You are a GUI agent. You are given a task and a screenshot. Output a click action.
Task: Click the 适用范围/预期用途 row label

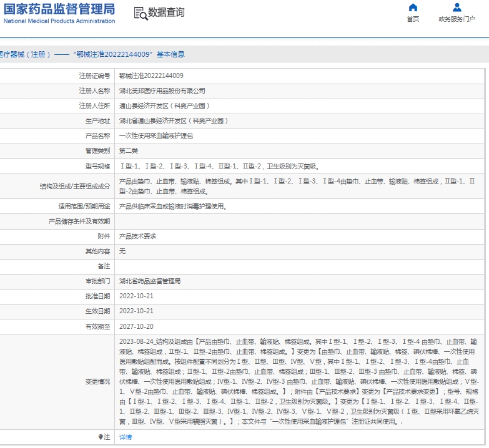(84, 207)
